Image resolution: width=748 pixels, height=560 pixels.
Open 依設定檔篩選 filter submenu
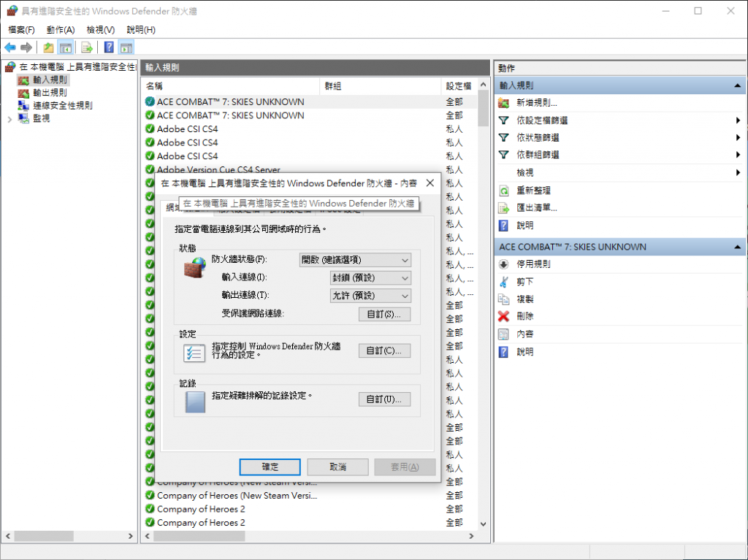click(542, 120)
